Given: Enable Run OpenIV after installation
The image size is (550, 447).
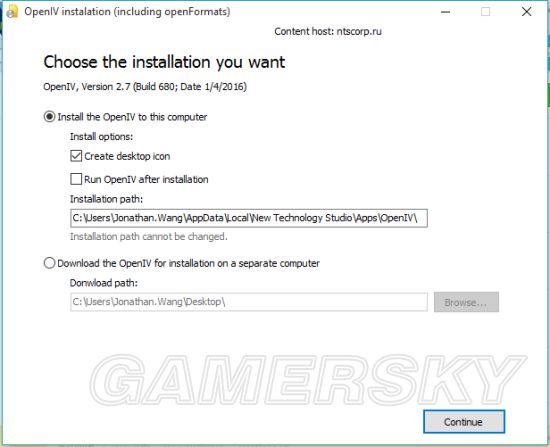Looking at the screenshot, I should (76, 179).
